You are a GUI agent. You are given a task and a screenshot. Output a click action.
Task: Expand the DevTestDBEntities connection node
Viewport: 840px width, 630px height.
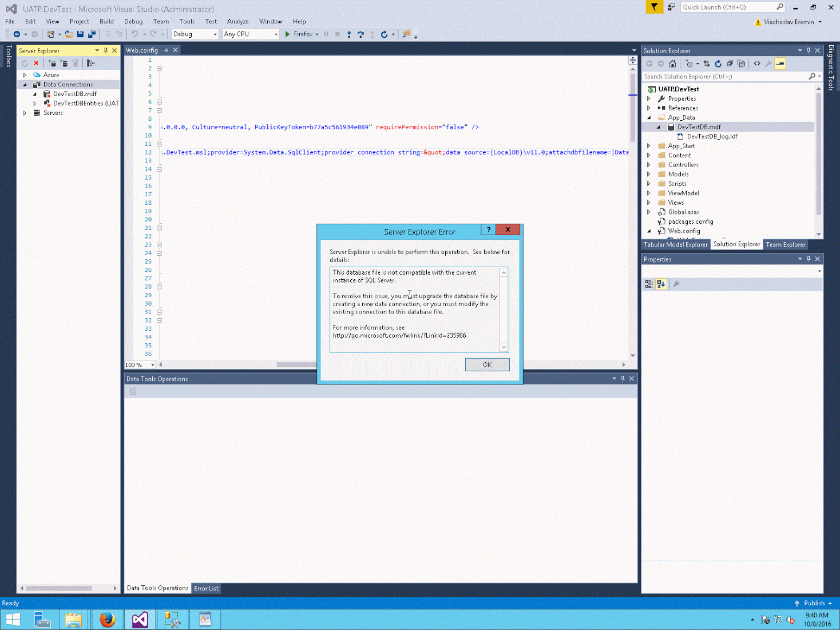(35, 104)
